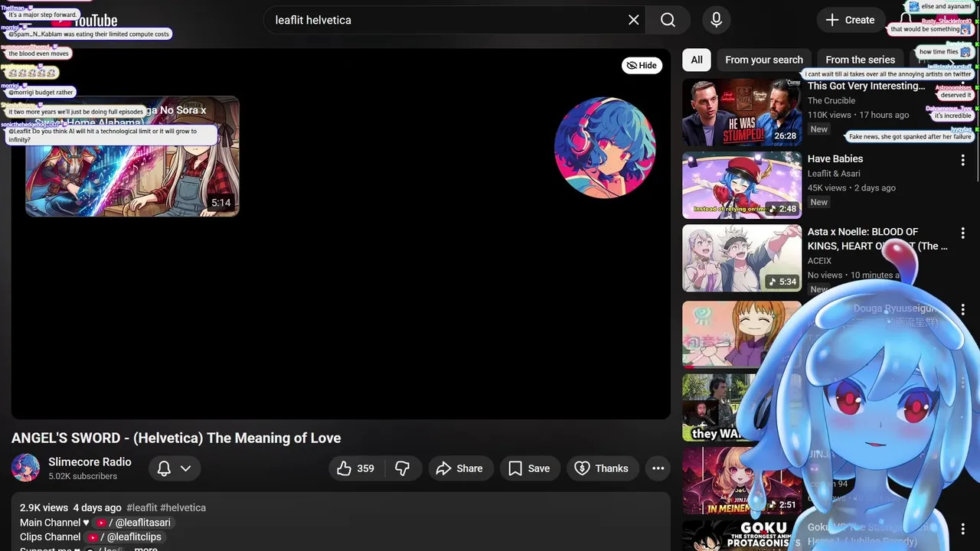
Task: Hide the end screen cards with Hide
Action: (x=642, y=65)
